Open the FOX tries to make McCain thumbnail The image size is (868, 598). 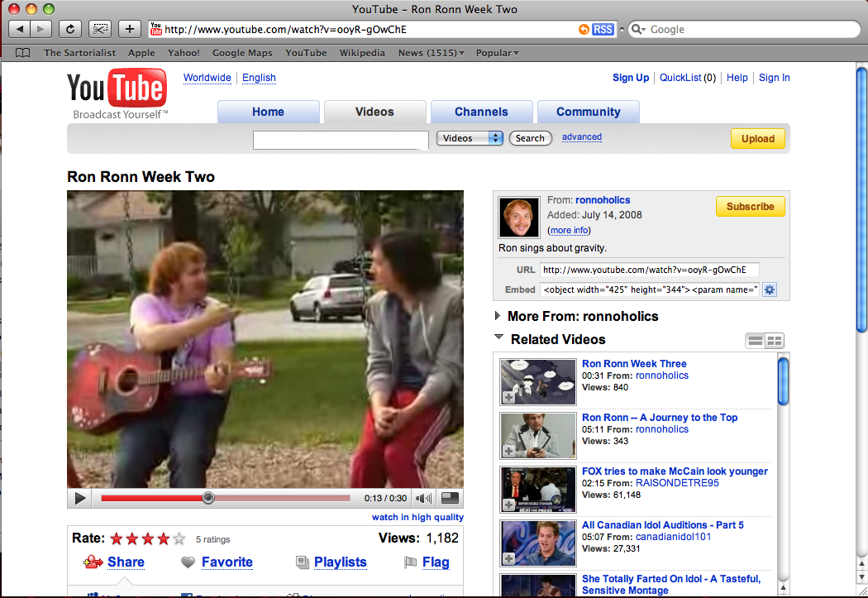pyautogui.click(x=538, y=490)
